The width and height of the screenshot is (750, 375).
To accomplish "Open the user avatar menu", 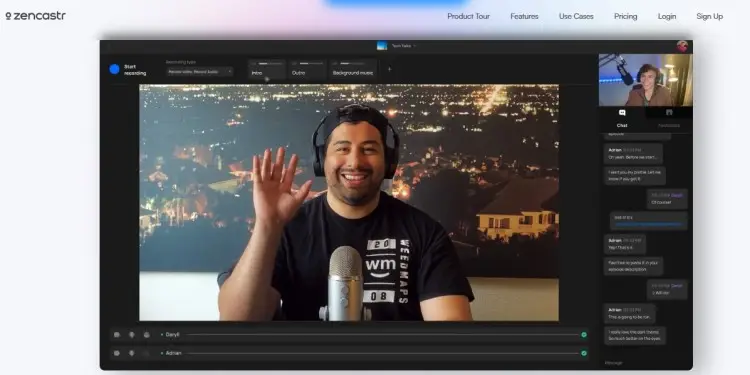I will coord(682,46).
